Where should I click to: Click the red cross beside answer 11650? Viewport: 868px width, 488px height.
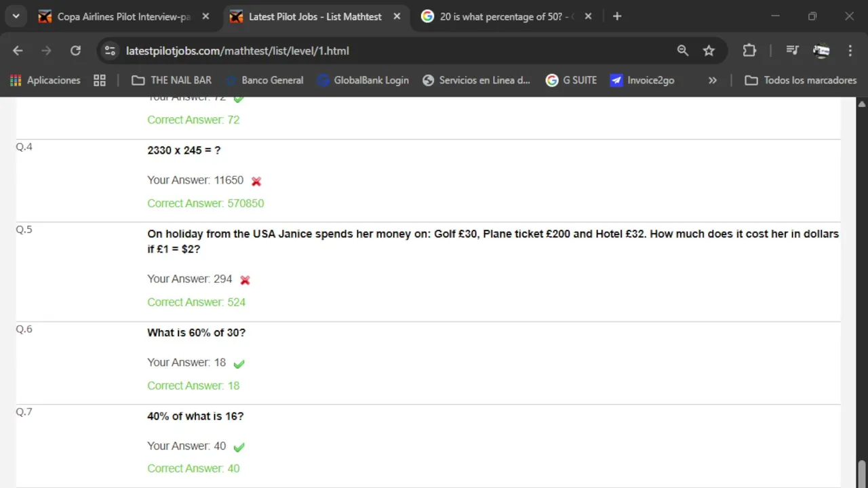[x=256, y=181]
